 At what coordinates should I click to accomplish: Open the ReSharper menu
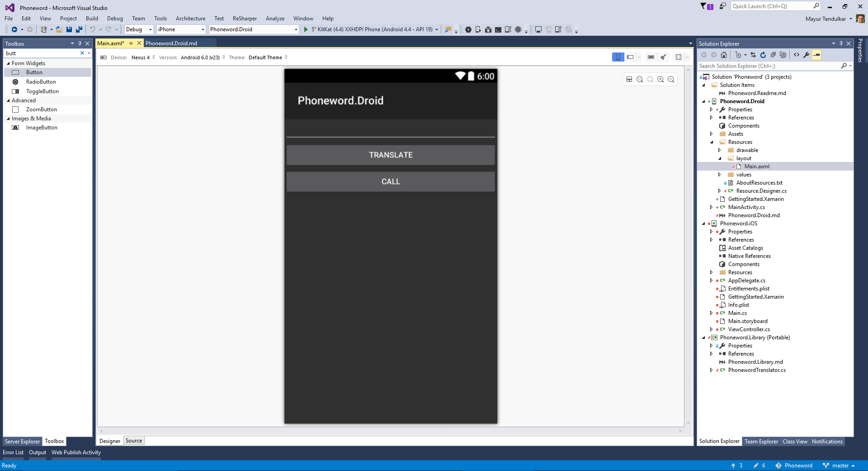point(245,19)
